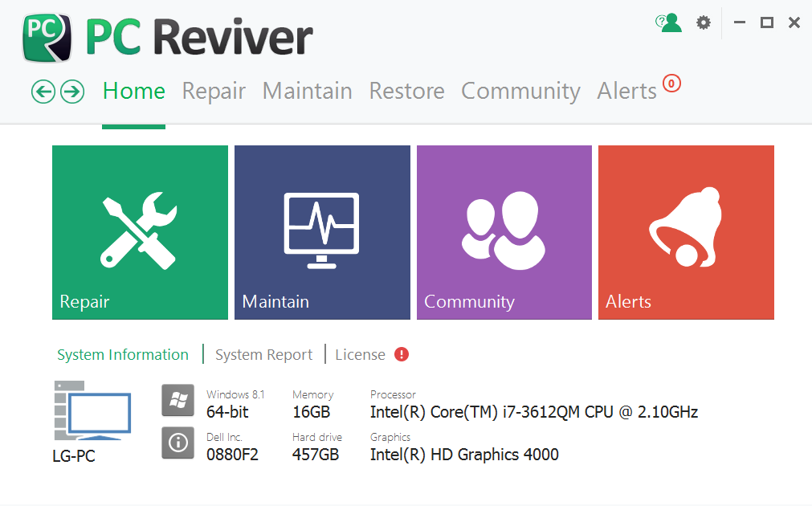Maximize the PC Reviver window
This screenshot has height=506, width=812.
click(x=767, y=22)
